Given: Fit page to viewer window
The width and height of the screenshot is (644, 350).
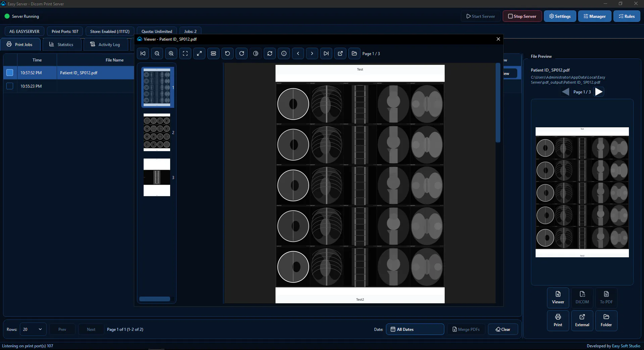Looking at the screenshot, I should coord(185,53).
